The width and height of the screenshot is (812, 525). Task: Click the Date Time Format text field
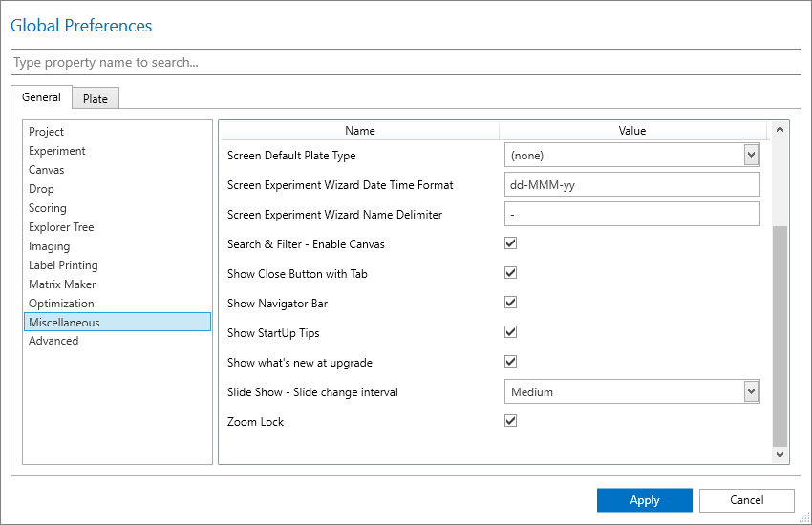tap(631, 184)
